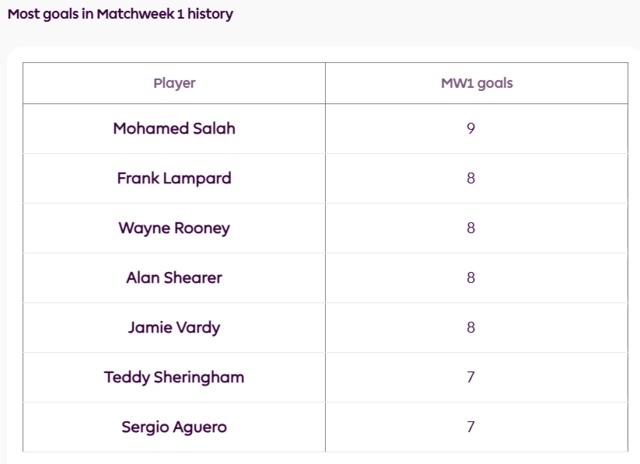Click Teddy Sheringham's 7 goals value
This screenshot has width=640, height=464.
click(x=471, y=377)
